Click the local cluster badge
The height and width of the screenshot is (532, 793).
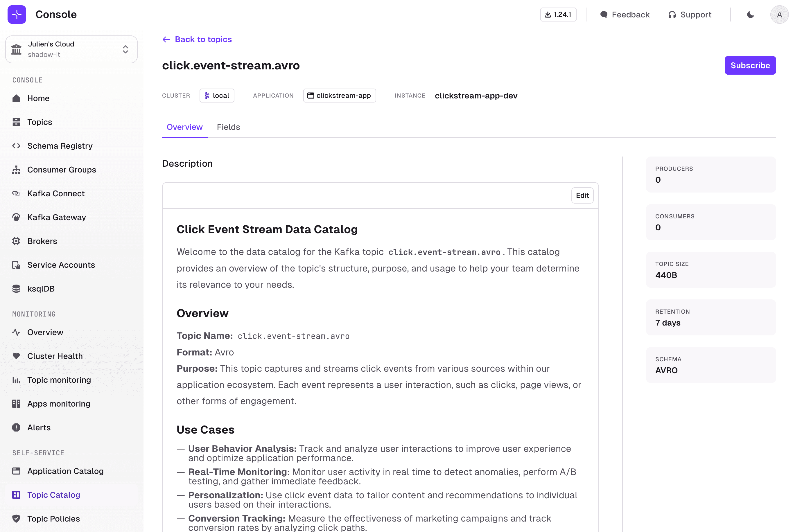pyautogui.click(x=217, y=96)
